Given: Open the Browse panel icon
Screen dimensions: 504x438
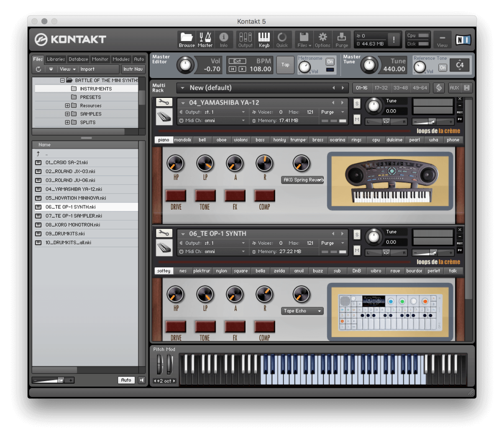Looking at the screenshot, I should (x=187, y=40).
